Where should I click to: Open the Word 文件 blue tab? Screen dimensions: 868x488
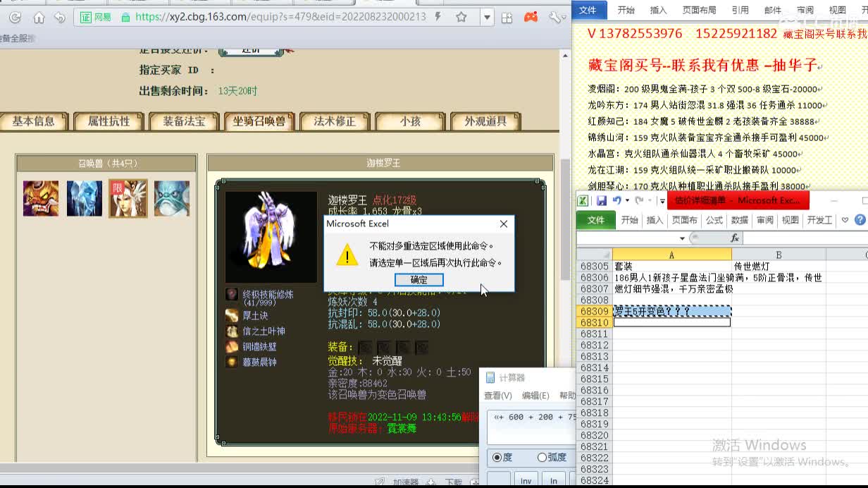[x=588, y=10]
